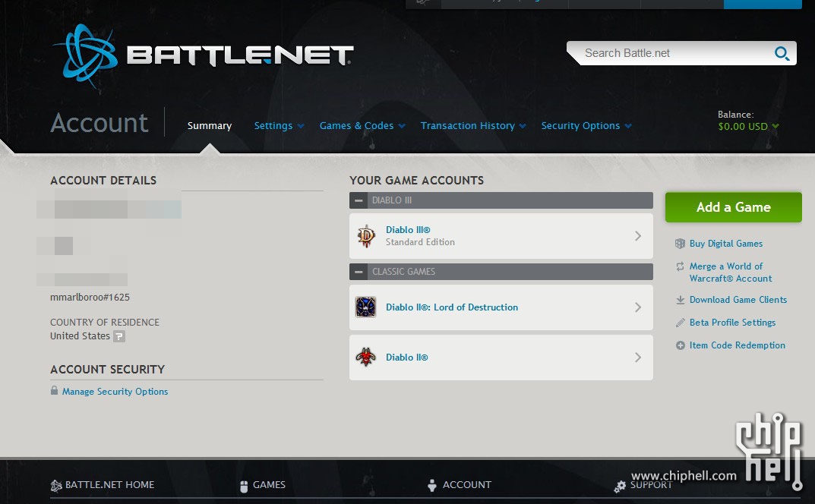
Task: Open the $0.00 USD balance dropdown
Action: (x=748, y=126)
